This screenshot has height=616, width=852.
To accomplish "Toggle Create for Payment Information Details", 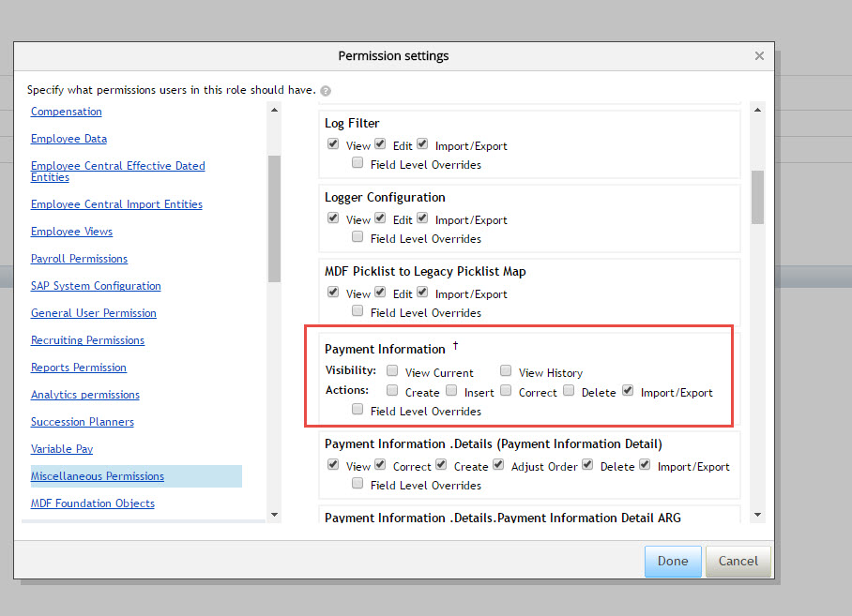I will click(x=441, y=464).
